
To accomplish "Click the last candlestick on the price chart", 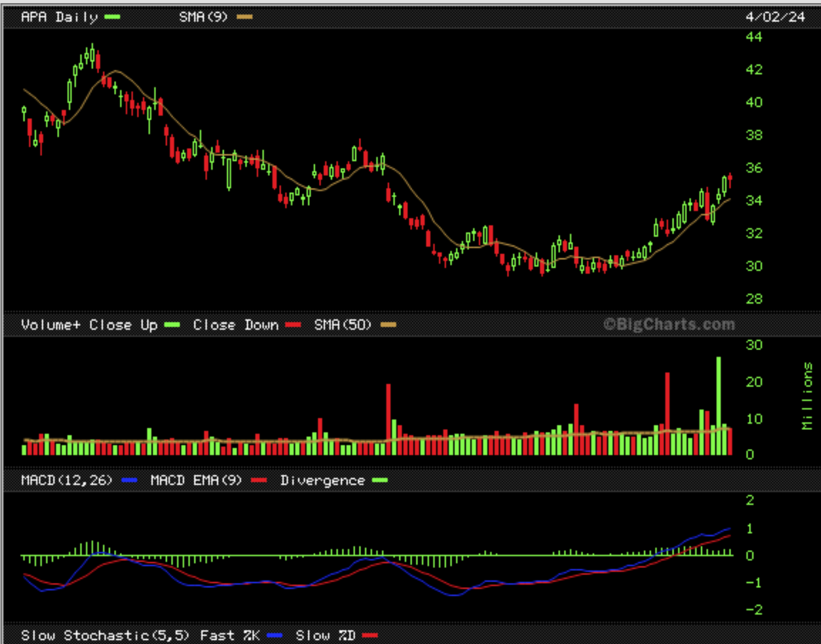I will [730, 180].
